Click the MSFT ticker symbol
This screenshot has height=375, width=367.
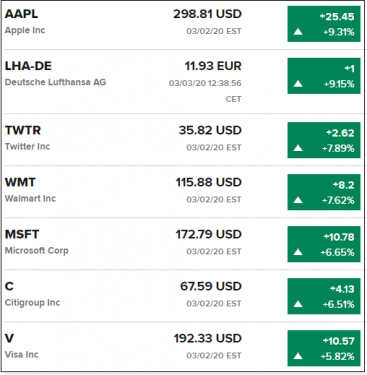[x=22, y=234]
